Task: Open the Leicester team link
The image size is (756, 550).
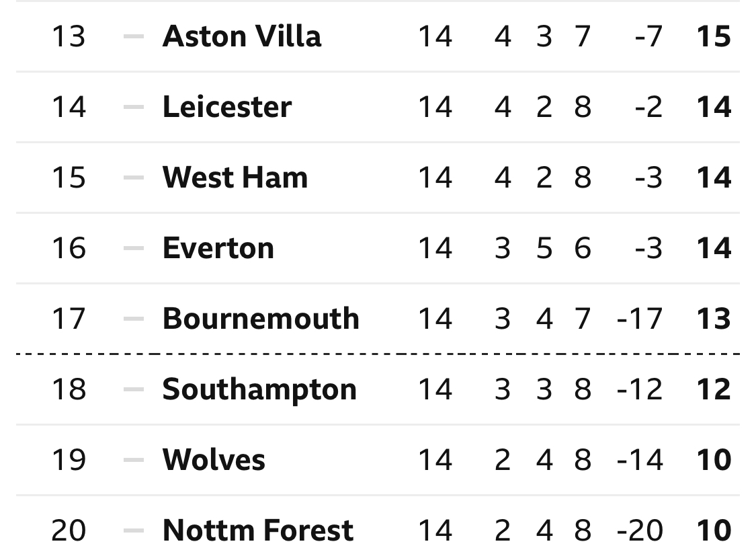Action: point(227,107)
